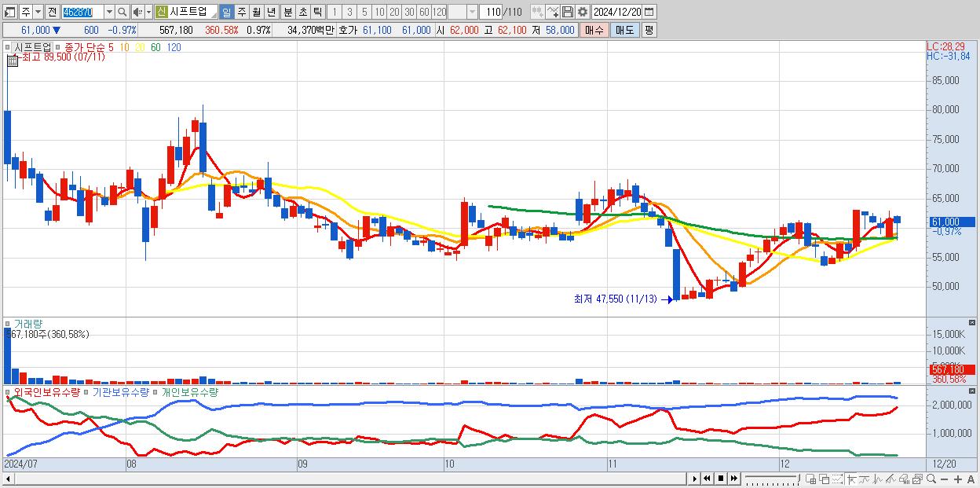Switch to 년 (yearly) period
This screenshot has height=488, width=980.
coord(271,12)
